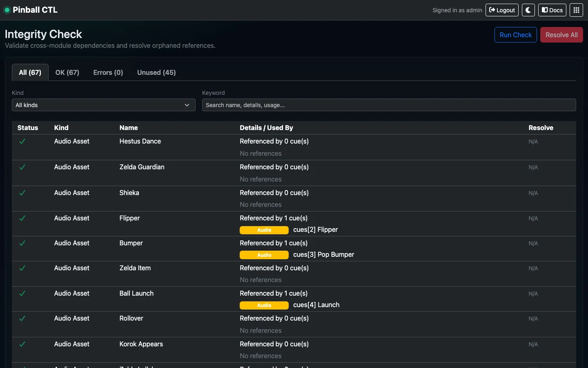Toggle the check mark on the Rollover row
588x368 pixels.
22,319
